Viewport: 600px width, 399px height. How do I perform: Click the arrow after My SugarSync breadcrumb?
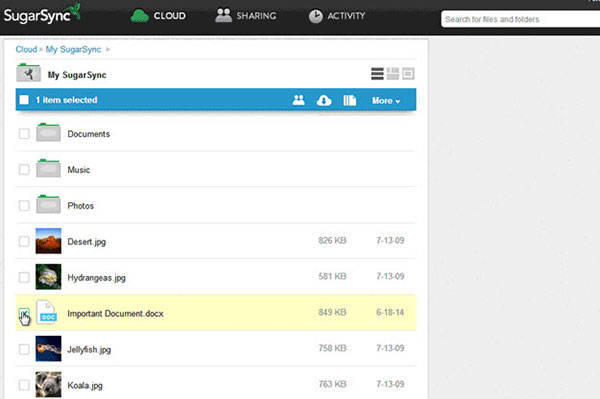(108, 49)
